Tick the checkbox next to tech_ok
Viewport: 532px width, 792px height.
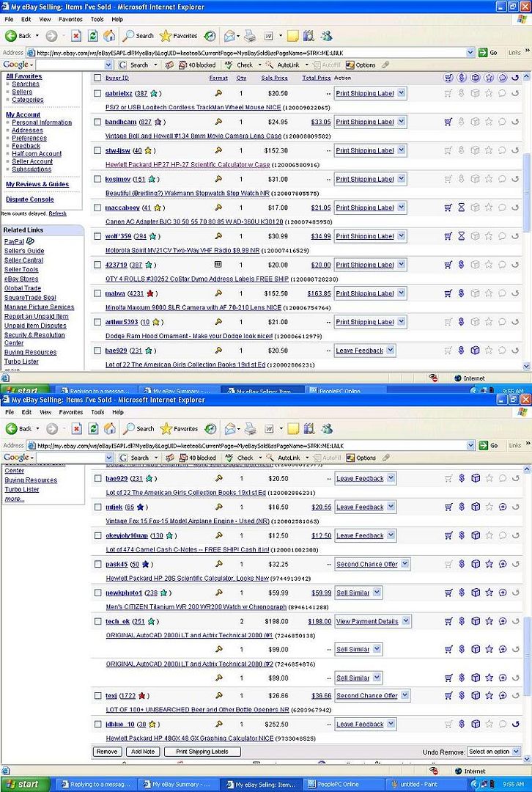[x=98, y=621]
